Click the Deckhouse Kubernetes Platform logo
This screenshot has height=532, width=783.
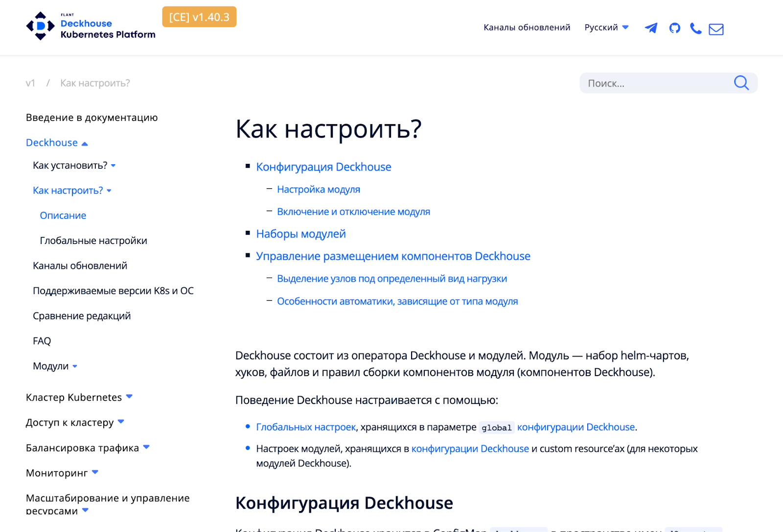(91, 26)
